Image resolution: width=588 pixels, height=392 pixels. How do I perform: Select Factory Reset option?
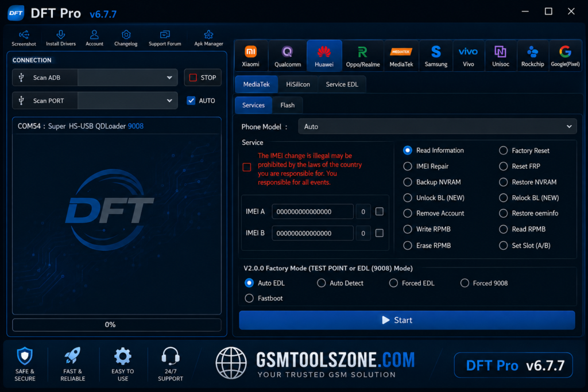tap(503, 150)
